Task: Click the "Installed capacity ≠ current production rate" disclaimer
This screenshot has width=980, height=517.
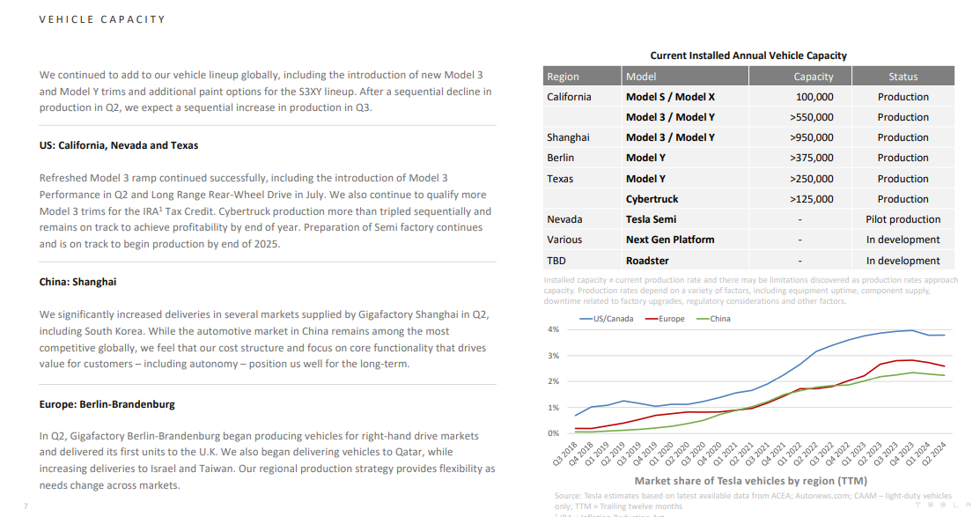Action: 750,291
